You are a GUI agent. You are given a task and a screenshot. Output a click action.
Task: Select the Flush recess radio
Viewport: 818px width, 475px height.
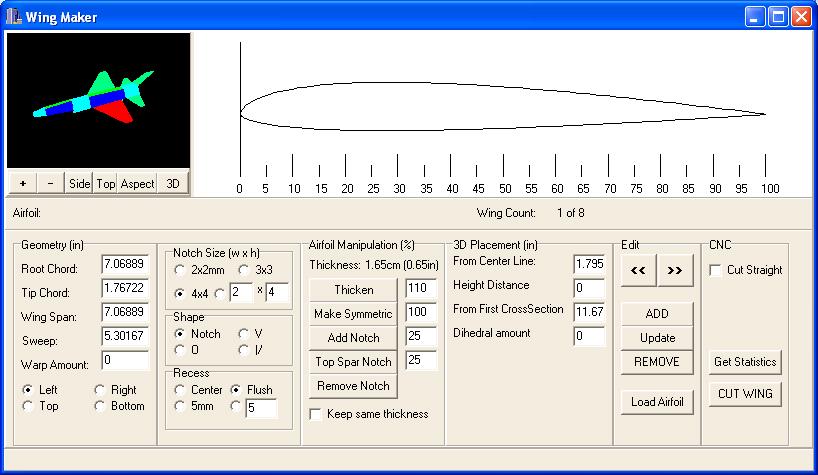(236, 390)
